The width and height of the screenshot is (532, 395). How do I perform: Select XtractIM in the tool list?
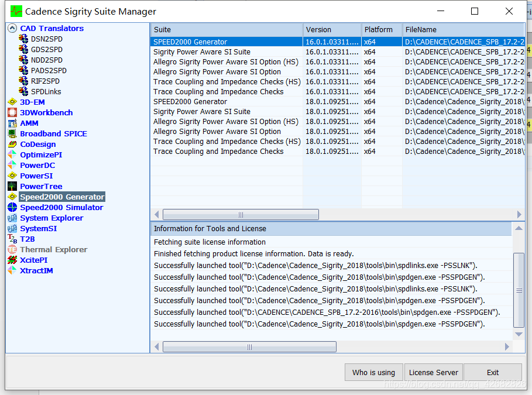click(36, 270)
